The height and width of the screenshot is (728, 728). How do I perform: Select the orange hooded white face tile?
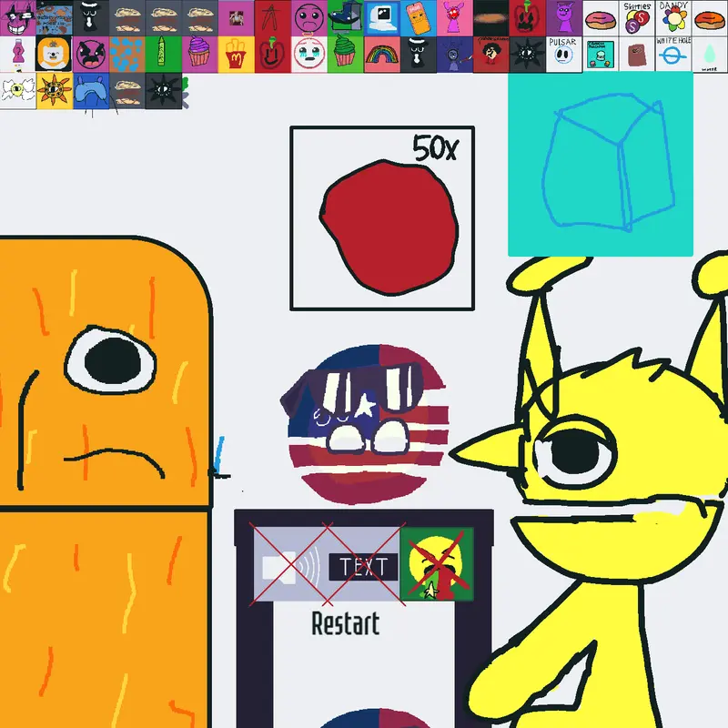tap(55, 55)
